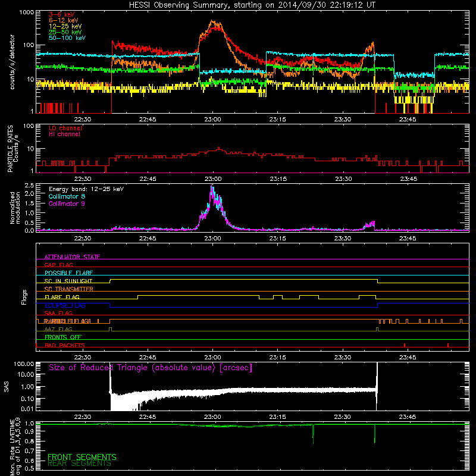The height and width of the screenshot is (476, 476).
Task: Select the 'Collimator 8' legend entry
Action: tap(67, 196)
